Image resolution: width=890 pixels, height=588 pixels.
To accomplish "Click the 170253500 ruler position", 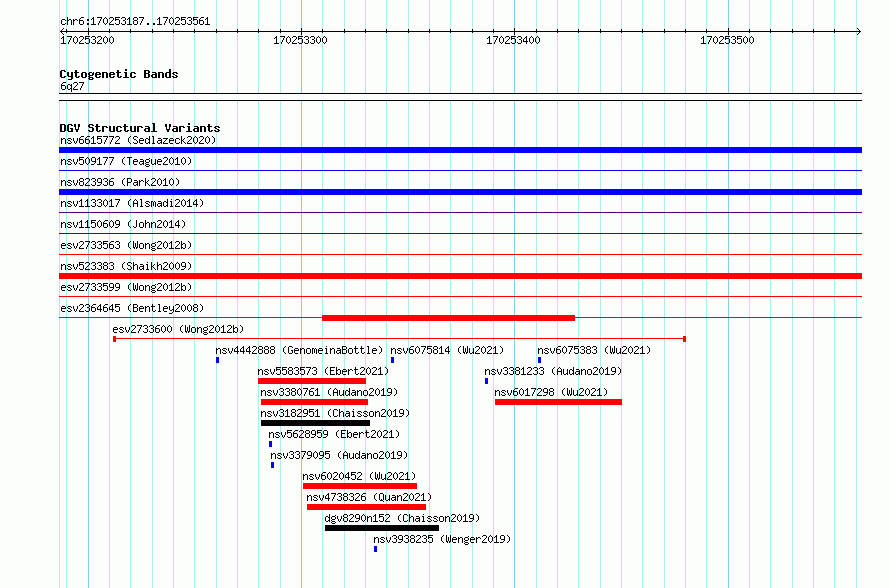I will click(727, 40).
